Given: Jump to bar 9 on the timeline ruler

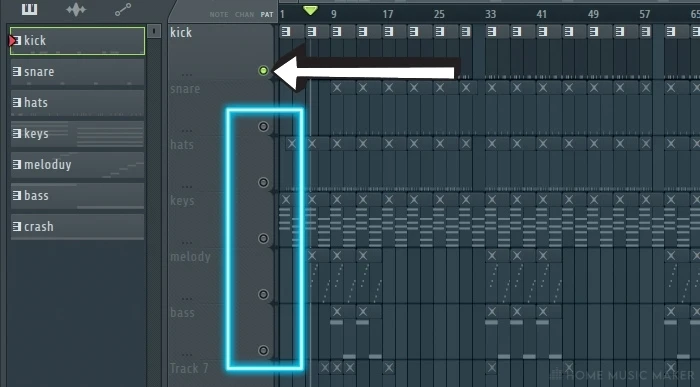Looking at the screenshot, I should [x=333, y=14].
